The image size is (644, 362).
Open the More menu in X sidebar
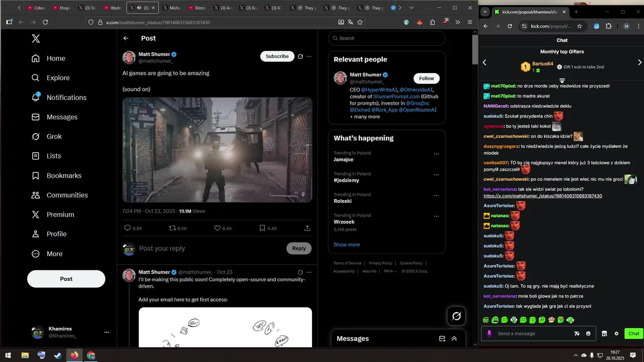pyautogui.click(x=47, y=254)
